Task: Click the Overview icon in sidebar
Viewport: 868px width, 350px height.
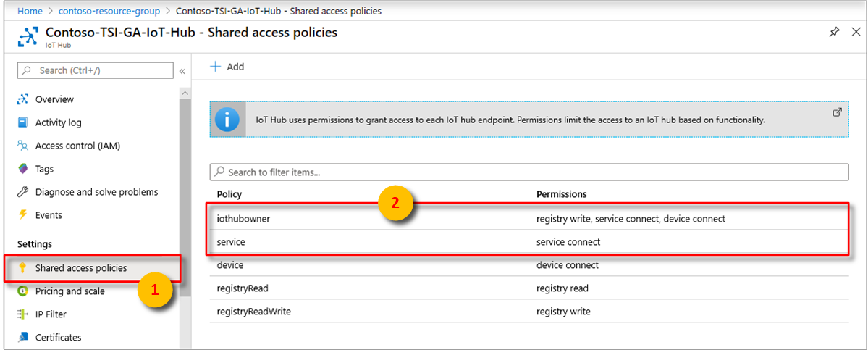Action: [x=22, y=99]
